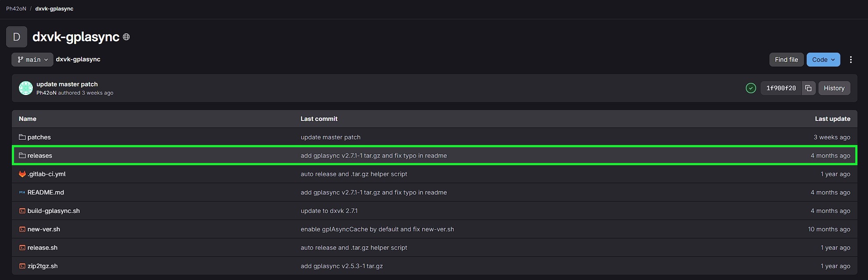This screenshot has width=868, height=280.
Task: Open the zip2tgz.sh script file
Action: tap(43, 266)
